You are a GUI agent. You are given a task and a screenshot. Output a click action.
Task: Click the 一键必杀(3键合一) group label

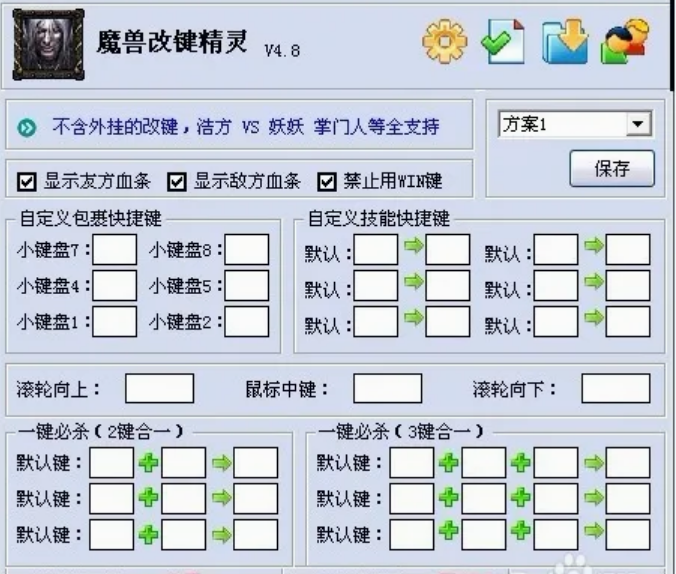[x=401, y=431]
